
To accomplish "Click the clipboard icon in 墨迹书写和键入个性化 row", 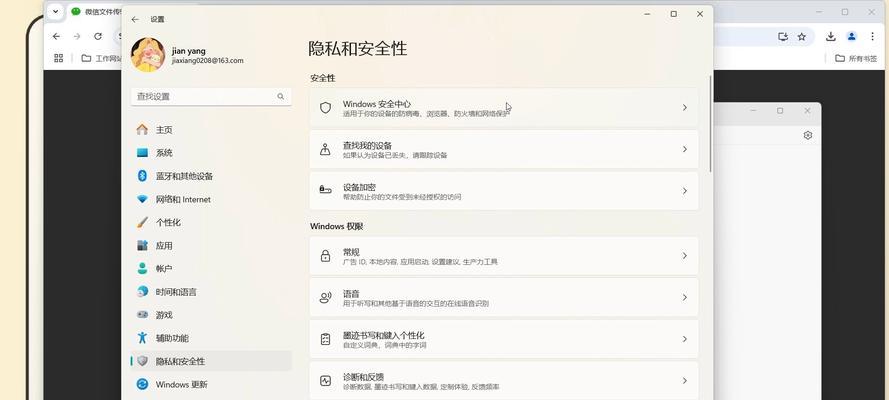I will click(x=325, y=339).
